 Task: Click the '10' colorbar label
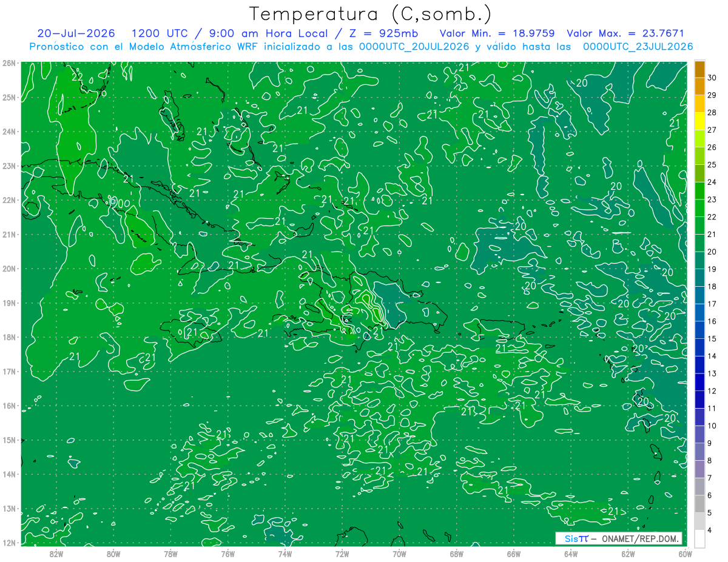coord(712,426)
